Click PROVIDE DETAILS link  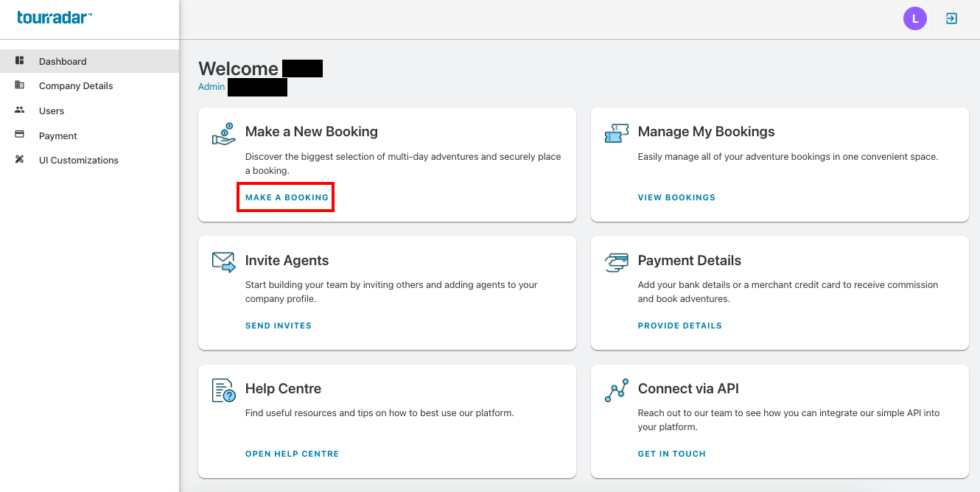click(680, 326)
